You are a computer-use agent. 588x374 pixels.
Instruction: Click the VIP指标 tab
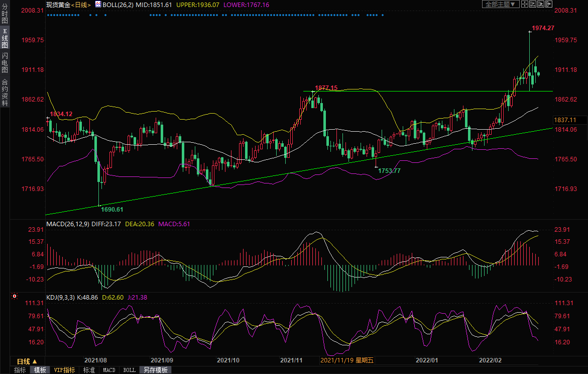coord(64,370)
